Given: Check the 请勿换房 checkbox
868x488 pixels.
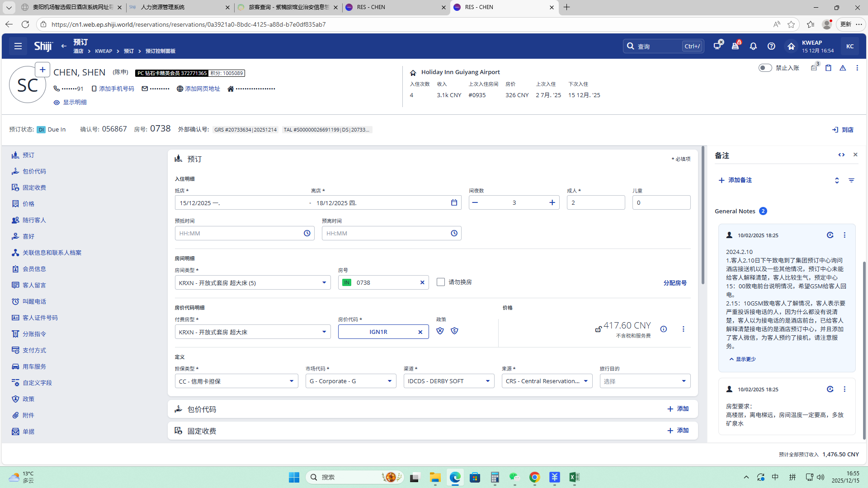Looking at the screenshot, I should coord(441,282).
